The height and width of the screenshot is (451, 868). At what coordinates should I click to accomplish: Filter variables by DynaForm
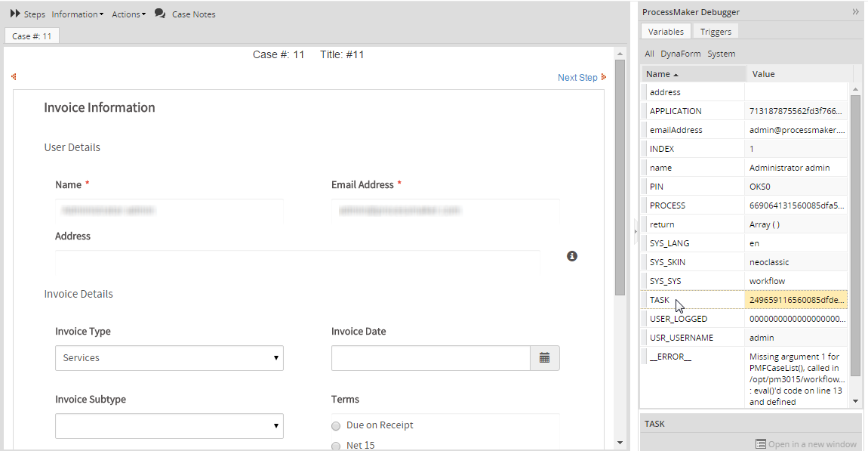(x=680, y=54)
